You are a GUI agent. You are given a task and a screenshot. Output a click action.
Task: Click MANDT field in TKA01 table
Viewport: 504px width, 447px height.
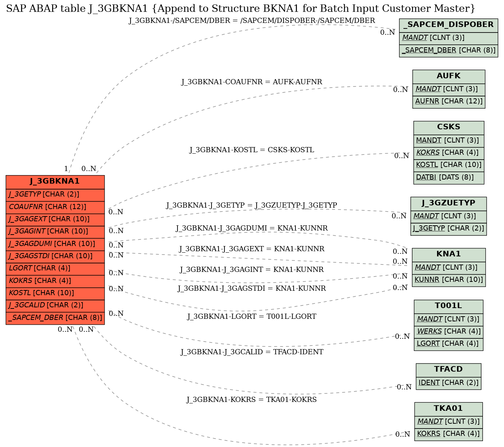tap(449, 422)
